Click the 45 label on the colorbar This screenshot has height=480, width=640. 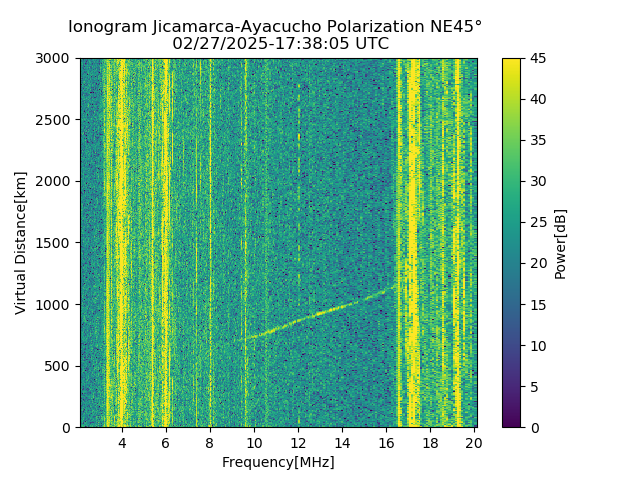coord(538,59)
